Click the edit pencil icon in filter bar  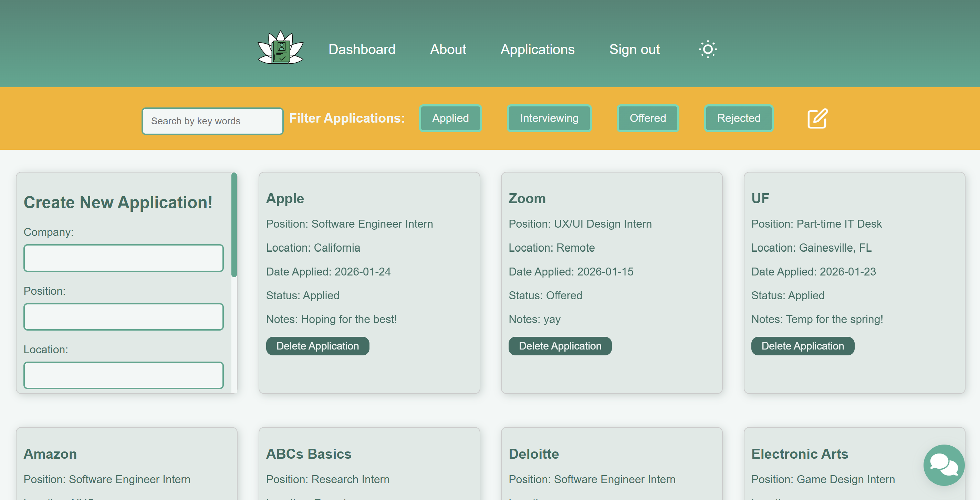[x=817, y=118]
